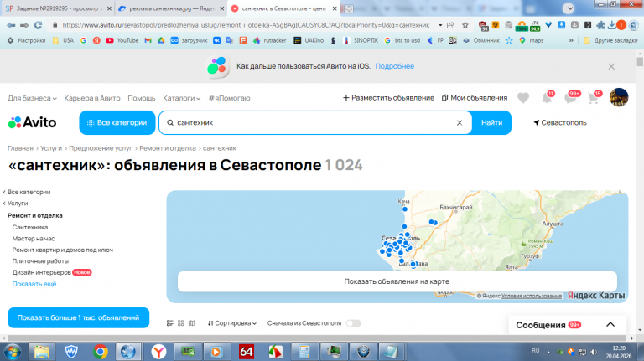Screen dimensions: 644x361
Task: Bookmark this page with the star icon
Action: point(465,25)
